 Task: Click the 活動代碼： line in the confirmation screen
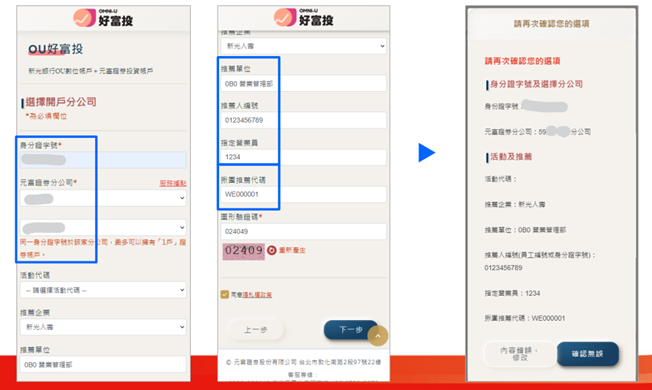(x=501, y=179)
